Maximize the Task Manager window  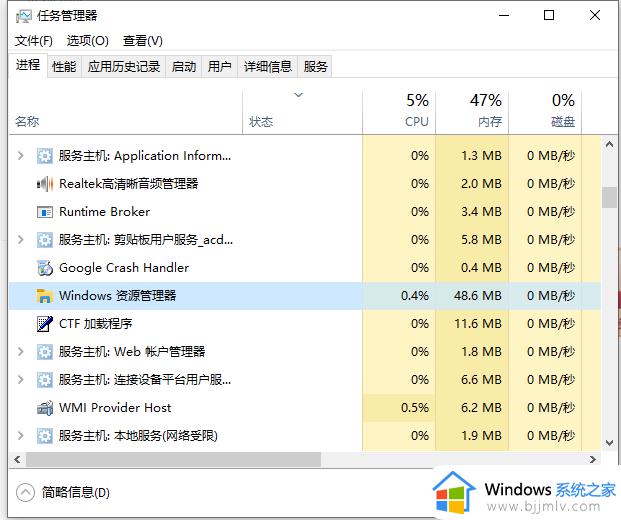[x=549, y=15]
